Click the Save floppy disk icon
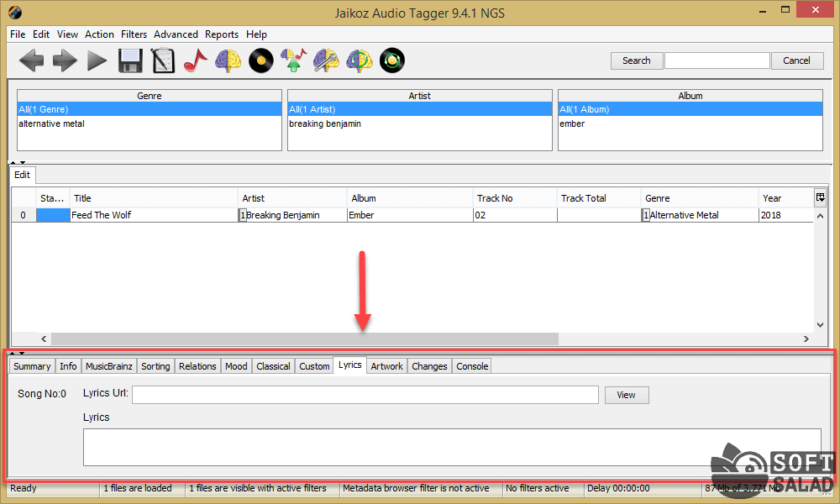This screenshot has width=840, height=504. click(130, 60)
